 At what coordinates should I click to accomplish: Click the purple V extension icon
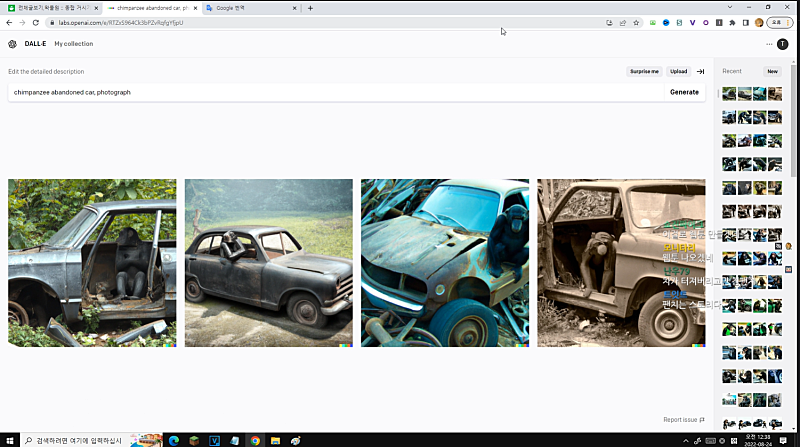[x=692, y=22]
